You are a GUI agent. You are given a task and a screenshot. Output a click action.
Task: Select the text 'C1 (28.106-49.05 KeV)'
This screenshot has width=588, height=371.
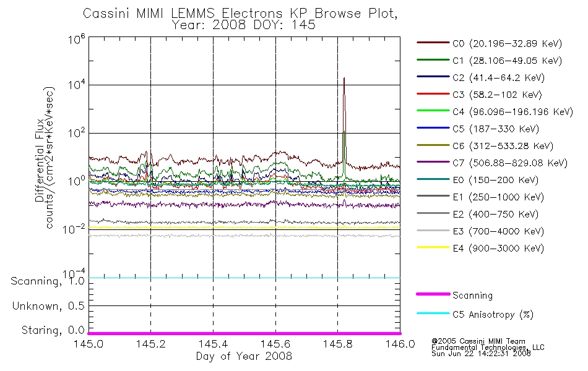(508, 61)
